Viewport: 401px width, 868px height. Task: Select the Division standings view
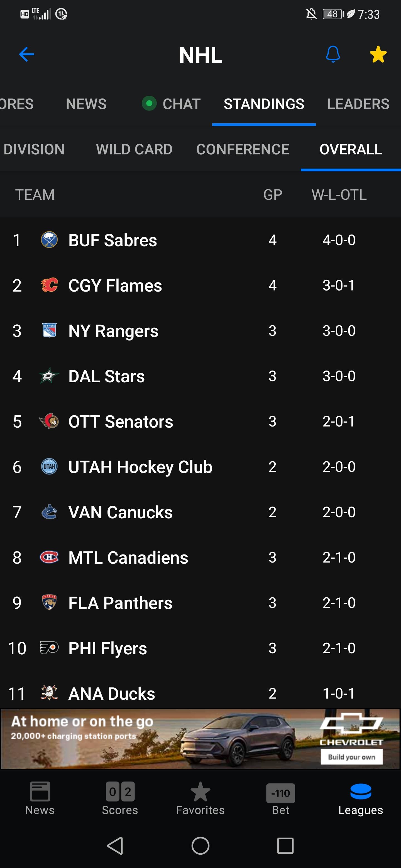(34, 149)
